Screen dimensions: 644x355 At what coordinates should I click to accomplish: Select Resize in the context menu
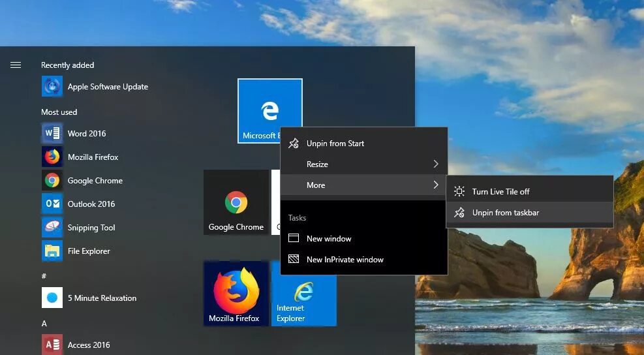(x=364, y=164)
